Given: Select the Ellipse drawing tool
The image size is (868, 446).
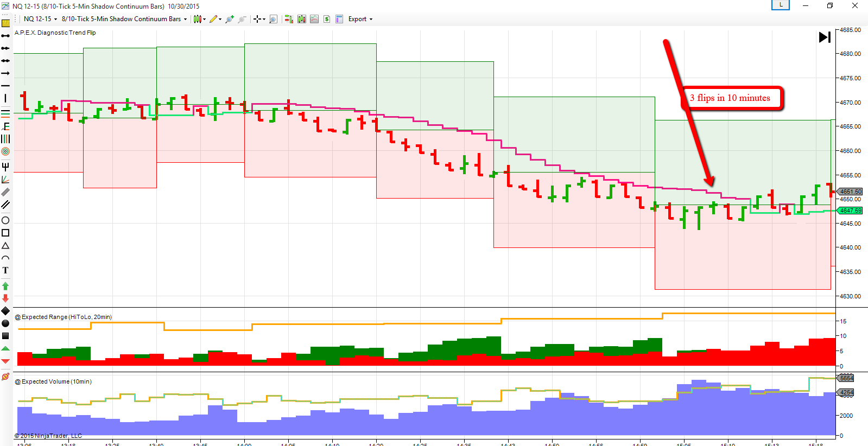Looking at the screenshot, I should pyautogui.click(x=5, y=220).
